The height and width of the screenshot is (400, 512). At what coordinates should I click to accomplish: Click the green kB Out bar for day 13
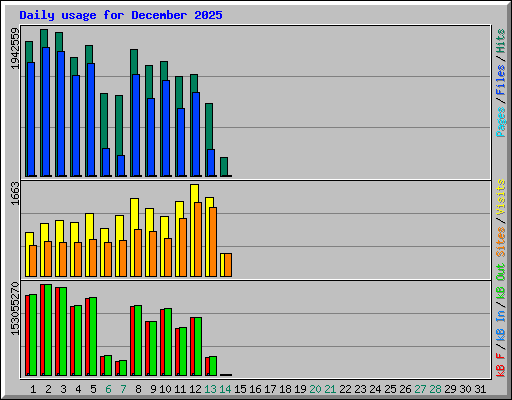pos(213,366)
